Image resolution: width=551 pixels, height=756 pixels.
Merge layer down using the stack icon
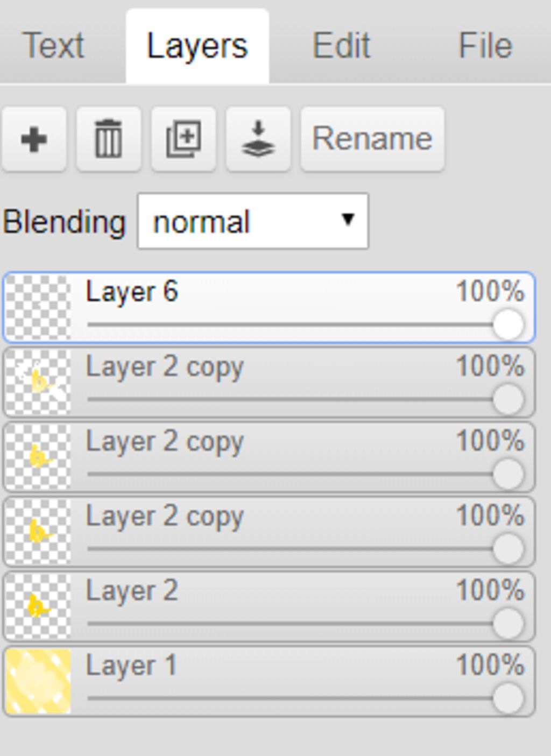point(258,139)
